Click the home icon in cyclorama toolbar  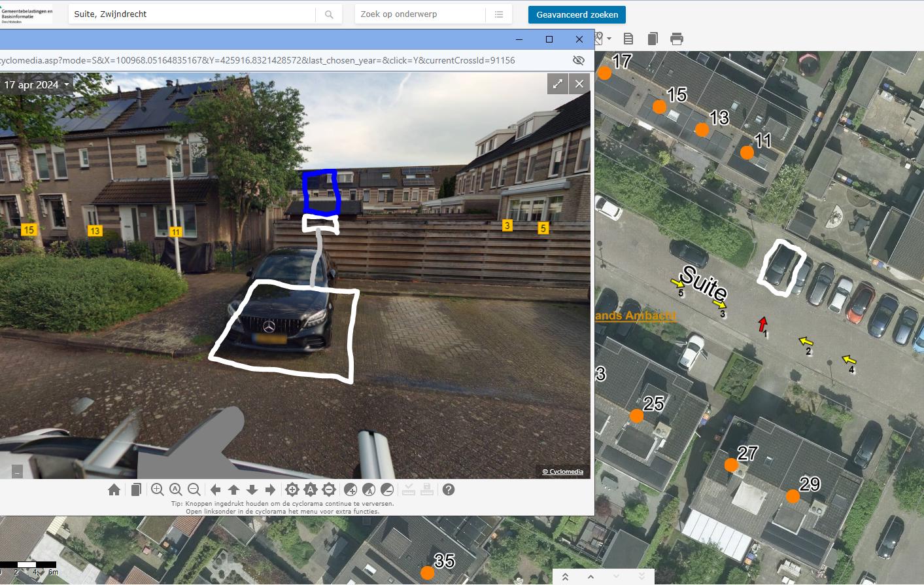(114, 489)
